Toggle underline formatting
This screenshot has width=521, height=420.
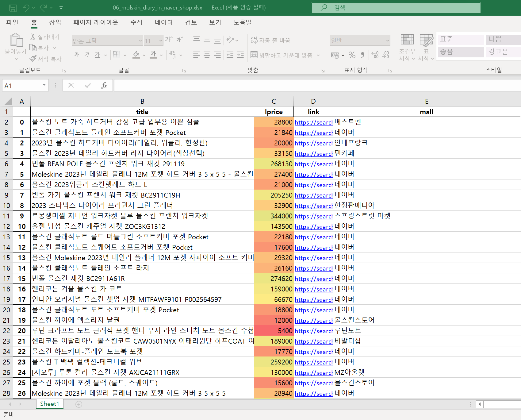point(98,55)
